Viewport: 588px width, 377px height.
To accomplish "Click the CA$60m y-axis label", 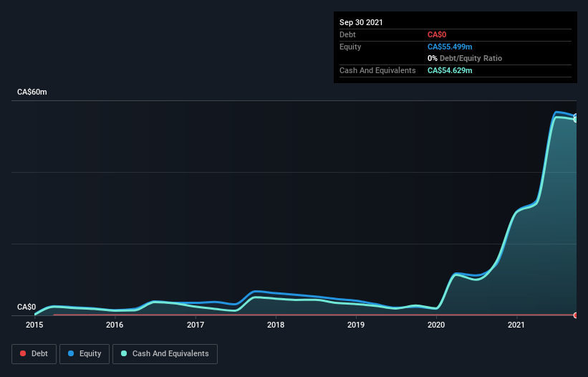I will (32, 92).
